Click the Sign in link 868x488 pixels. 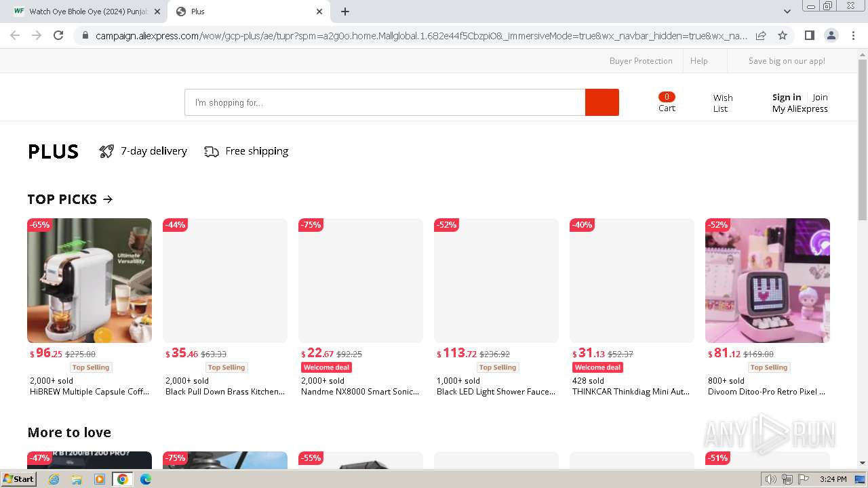tap(787, 97)
